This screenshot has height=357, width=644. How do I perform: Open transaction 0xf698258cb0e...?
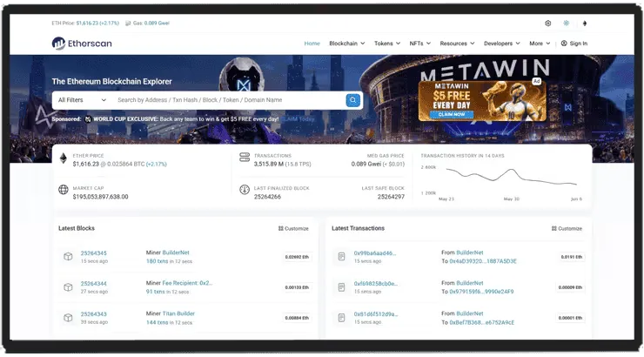tap(376, 284)
